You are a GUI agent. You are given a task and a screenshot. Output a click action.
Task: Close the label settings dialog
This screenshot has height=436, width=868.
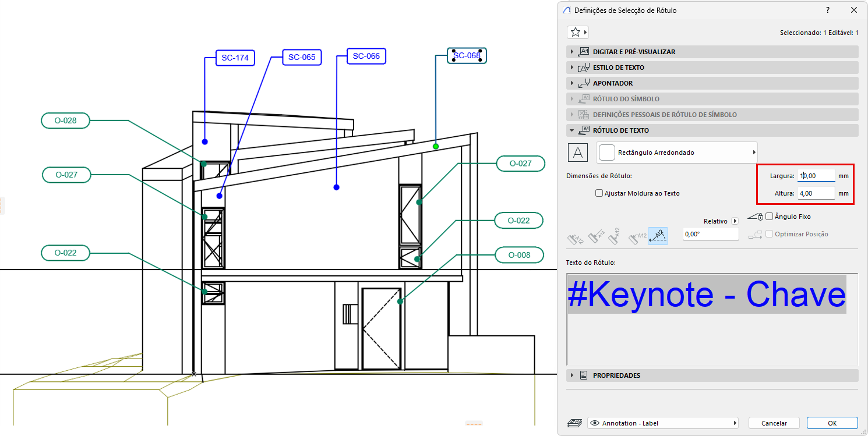coord(854,10)
